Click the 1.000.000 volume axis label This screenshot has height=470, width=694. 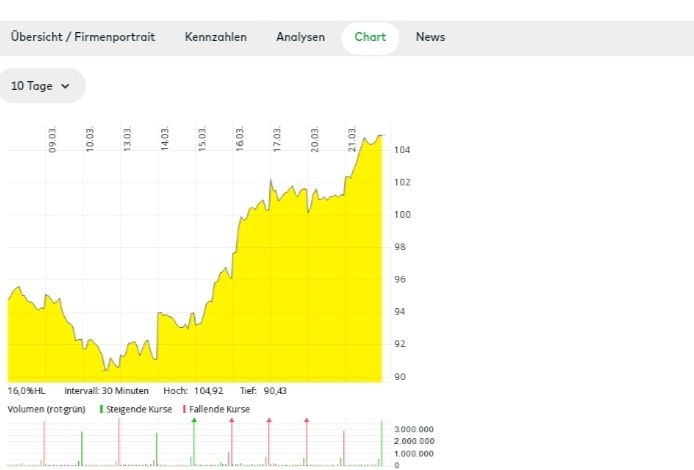(x=414, y=454)
